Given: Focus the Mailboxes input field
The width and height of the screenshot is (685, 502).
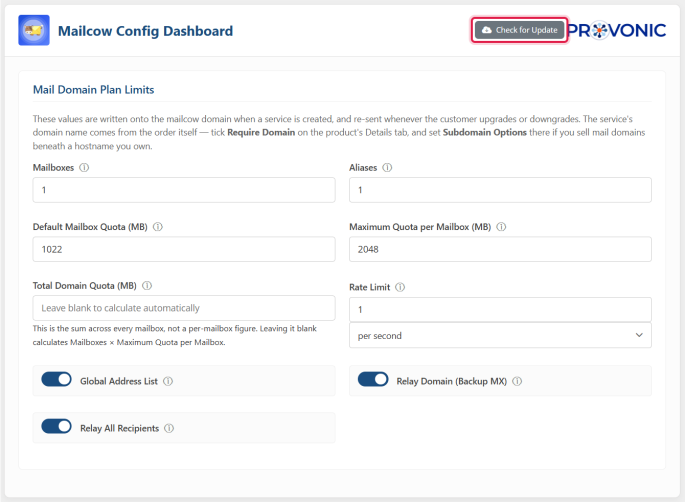Looking at the screenshot, I should pyautogui.click(x=184, y=190).
